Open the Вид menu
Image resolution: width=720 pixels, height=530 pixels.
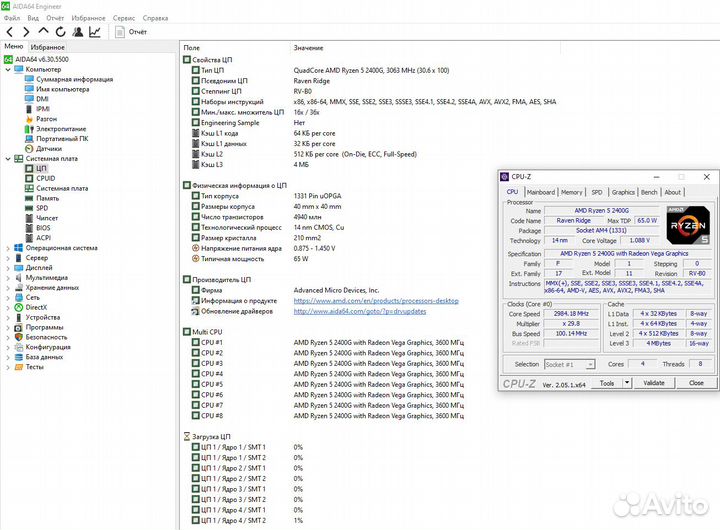tap(33, 18)
